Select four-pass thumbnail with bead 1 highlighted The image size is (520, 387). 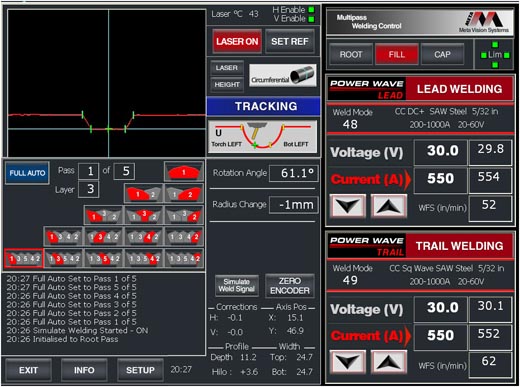(63, 237)
